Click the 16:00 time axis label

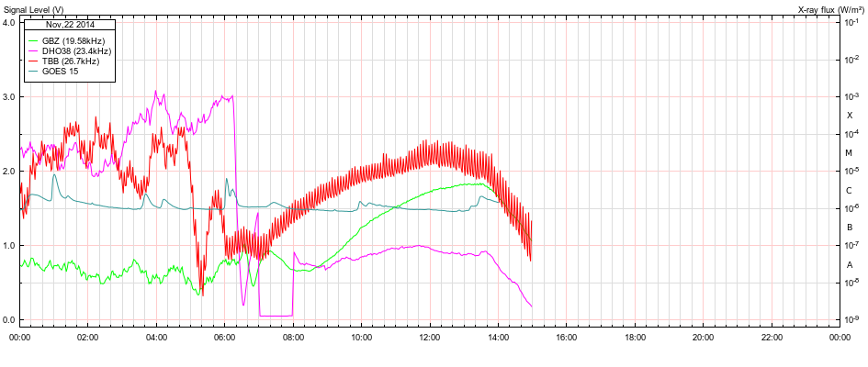[x=567, y=337]
